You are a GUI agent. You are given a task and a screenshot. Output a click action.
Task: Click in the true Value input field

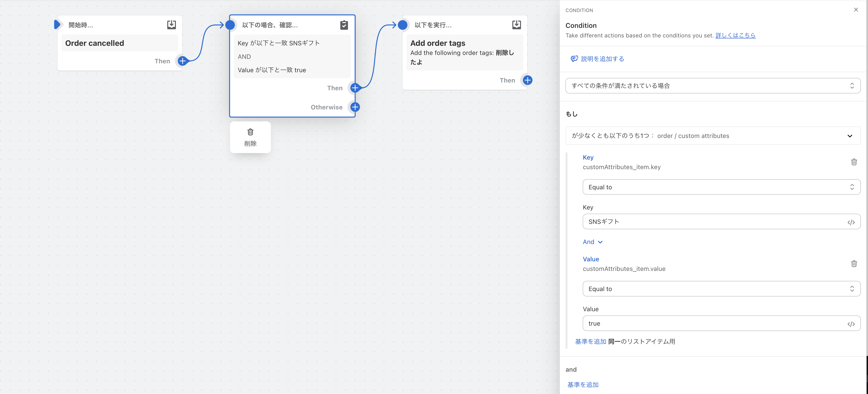point(708,323)
